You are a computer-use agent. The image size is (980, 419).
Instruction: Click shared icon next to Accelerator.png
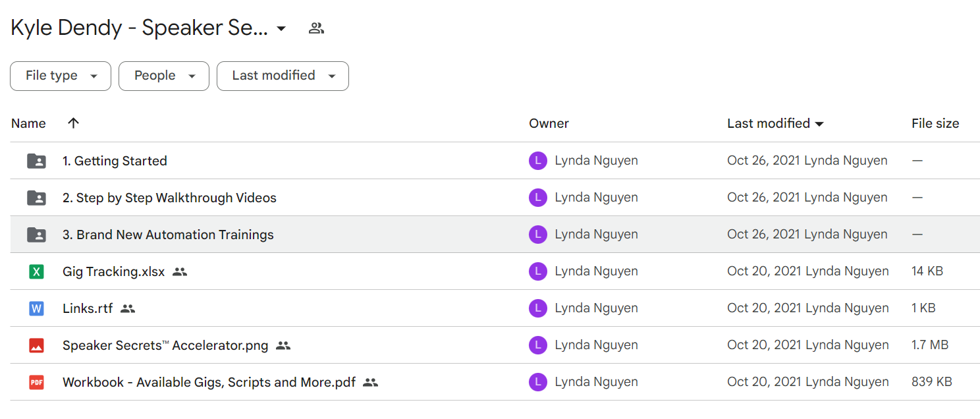(283, 345)
